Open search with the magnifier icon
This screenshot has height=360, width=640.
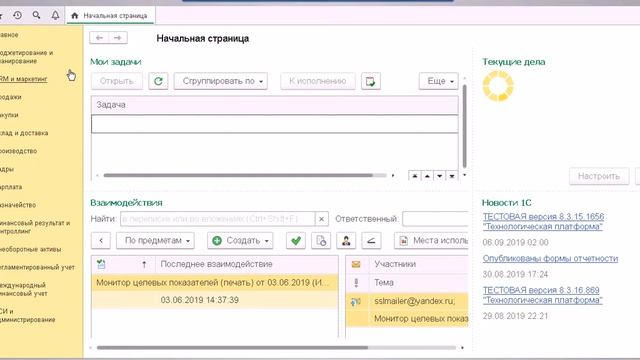tap(36, 15)
